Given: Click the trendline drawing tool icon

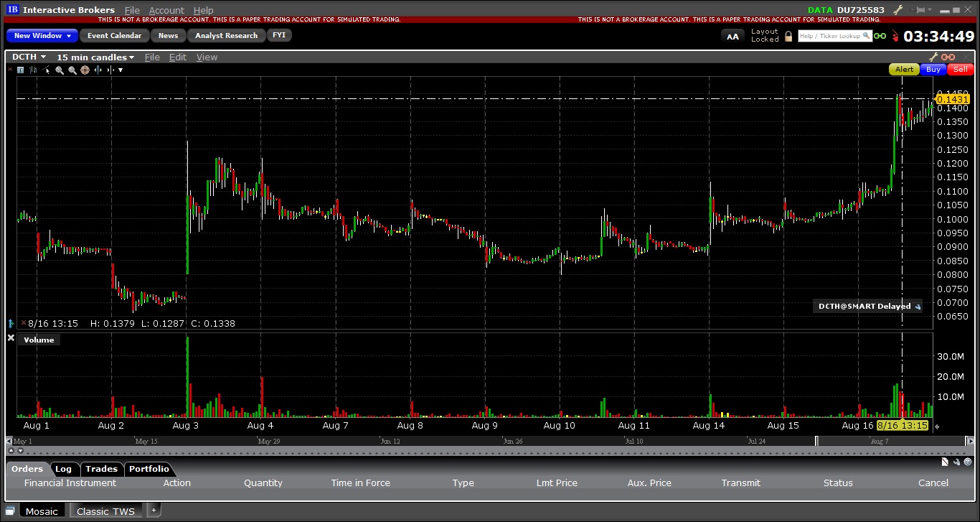Looking at the screenshot, I should 47,70.
